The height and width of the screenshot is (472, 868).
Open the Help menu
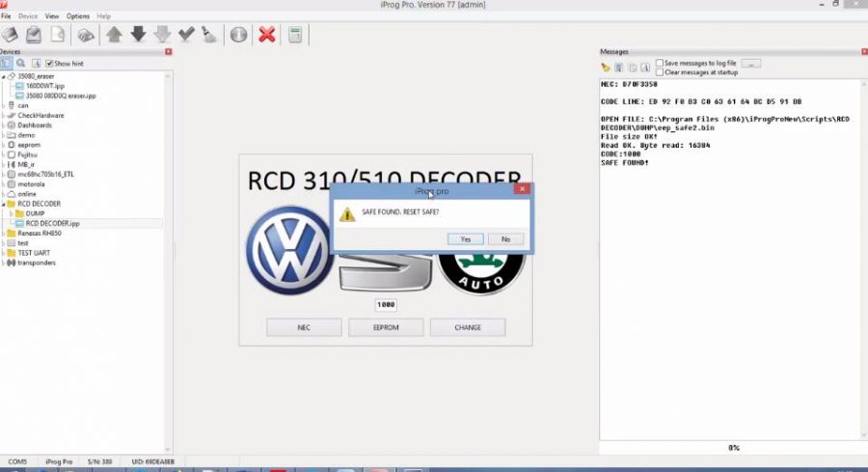(x=103, y=16)
